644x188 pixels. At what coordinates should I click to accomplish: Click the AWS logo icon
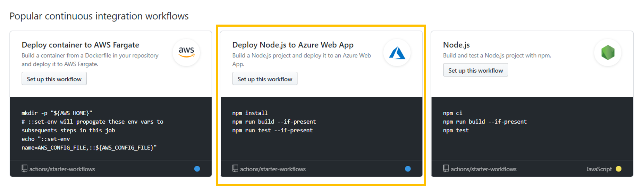click(186, 52)
